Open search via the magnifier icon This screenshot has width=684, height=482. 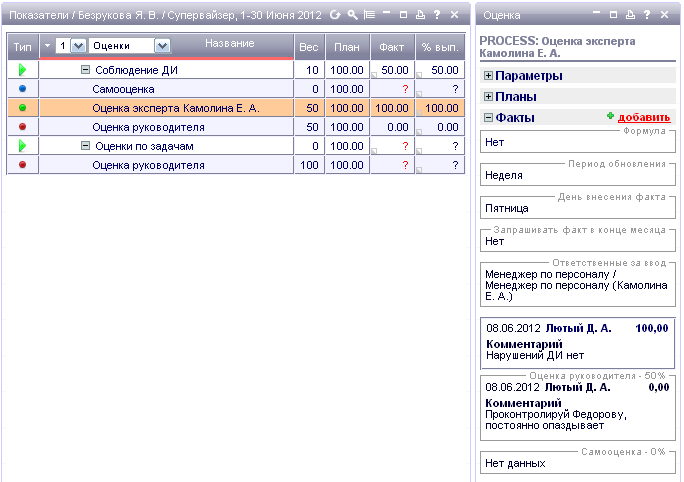352,15
